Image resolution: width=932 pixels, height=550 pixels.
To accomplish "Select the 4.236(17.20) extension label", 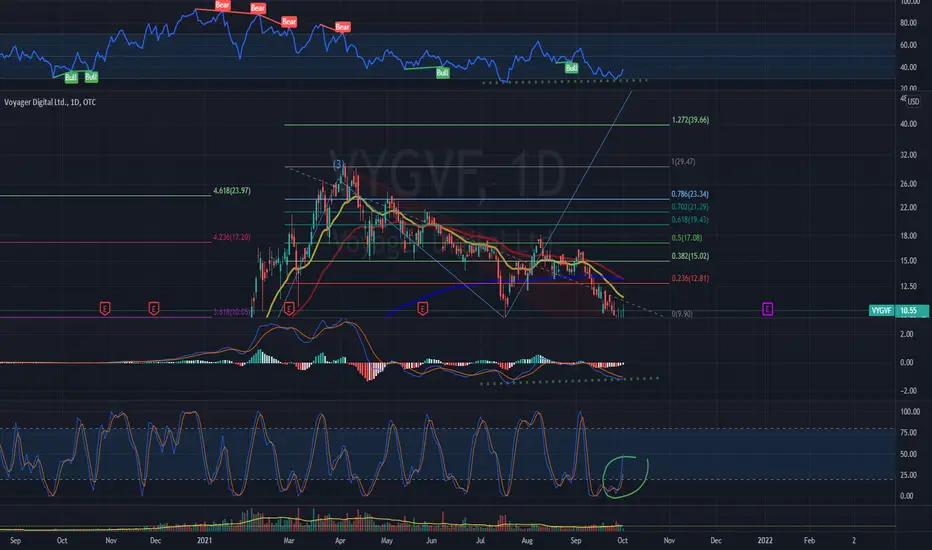I will pyautogui.click(x=232, y=238).
